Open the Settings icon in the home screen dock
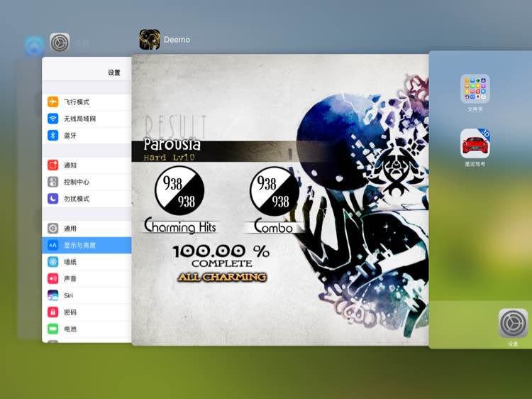This screenshot has width=532, height=399. [513, 323]
